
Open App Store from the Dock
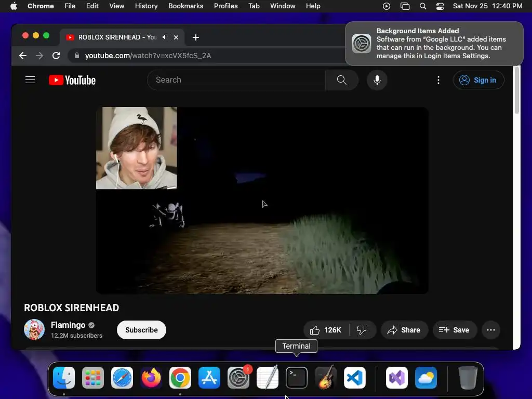coord(209,378)
